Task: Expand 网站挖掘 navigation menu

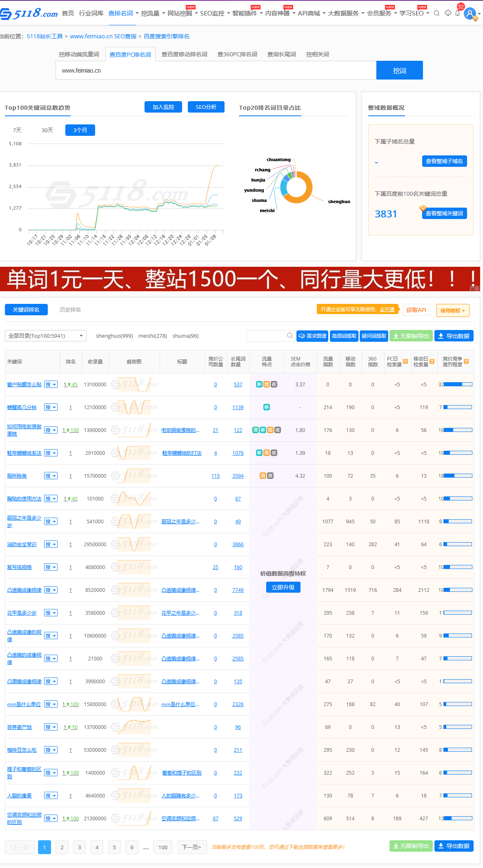Action: point(183,13)
